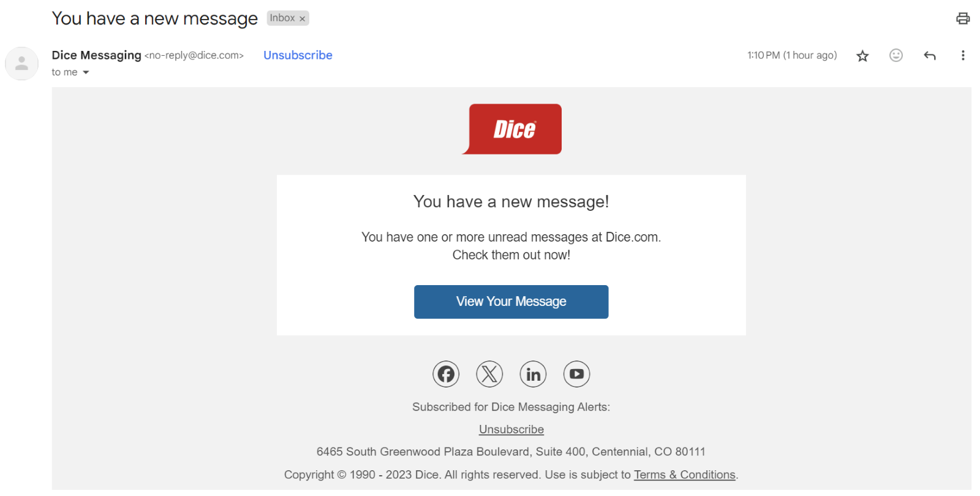The height and width of the screenshot is (496, 980).
Task: Print this email with the printer icon
Action: coord(963,18)
